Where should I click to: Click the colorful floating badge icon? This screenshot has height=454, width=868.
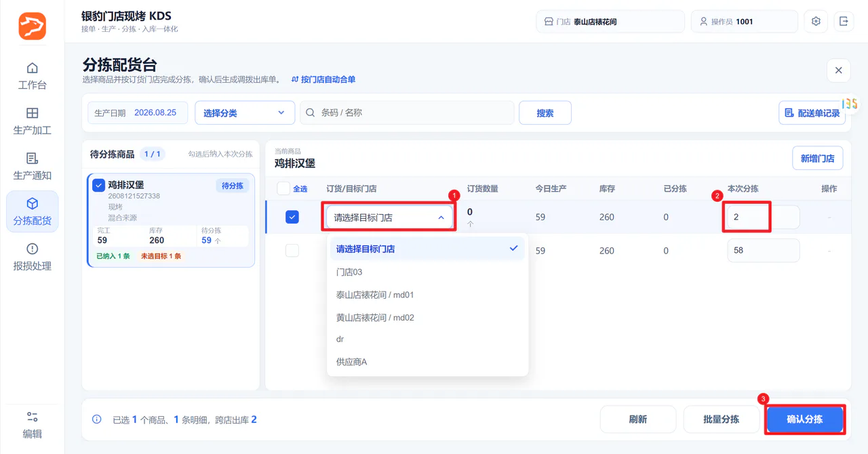[850, 104]
